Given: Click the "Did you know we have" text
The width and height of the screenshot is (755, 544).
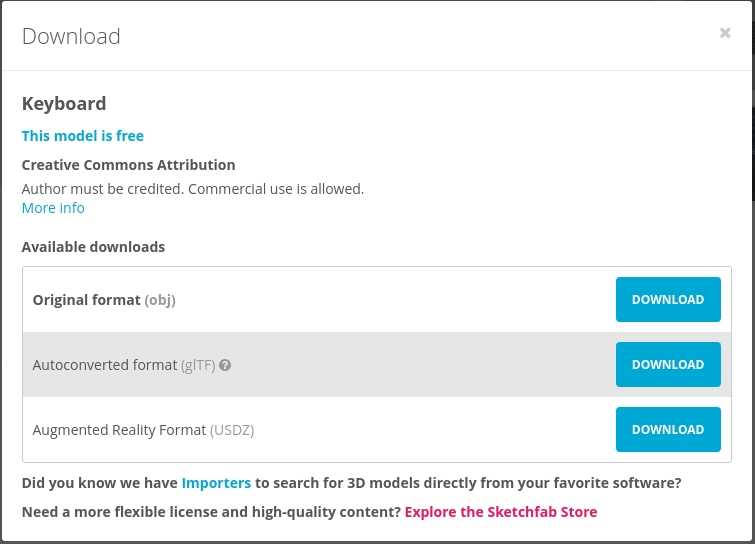Looking at the screenshot, I should [100, 482].
